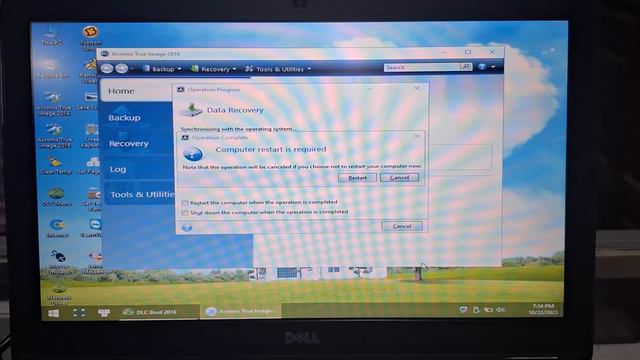Open This PC desktop icon
Image resolution: width=640 pixels, height=360 pixels.
(x=52, y=35)
